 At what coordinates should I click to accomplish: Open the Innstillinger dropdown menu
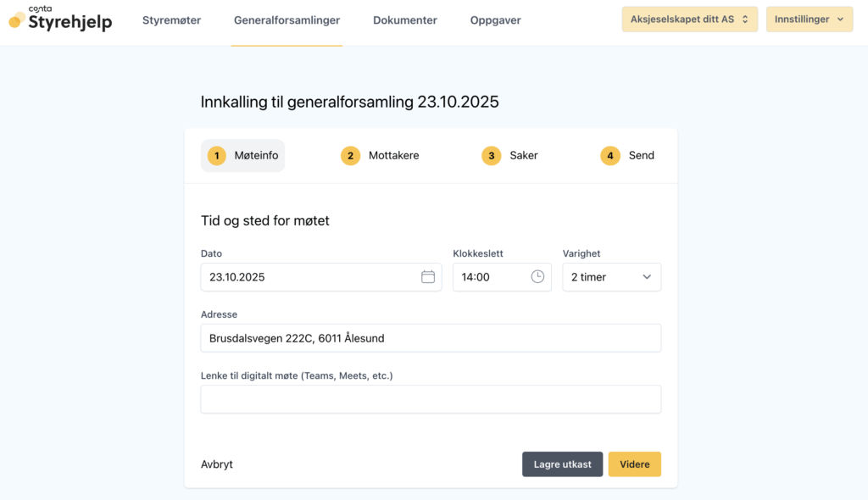[x=809, y=19]
